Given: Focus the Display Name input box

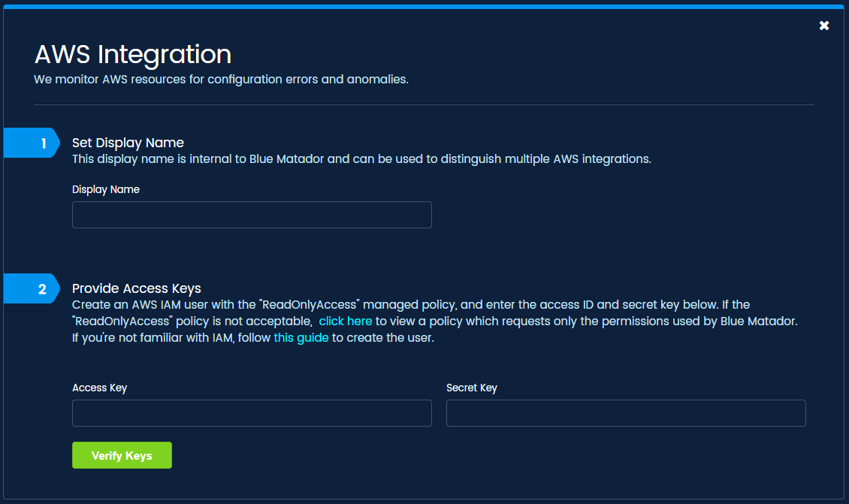Looking at the screenshot, I should coord(252,215).
